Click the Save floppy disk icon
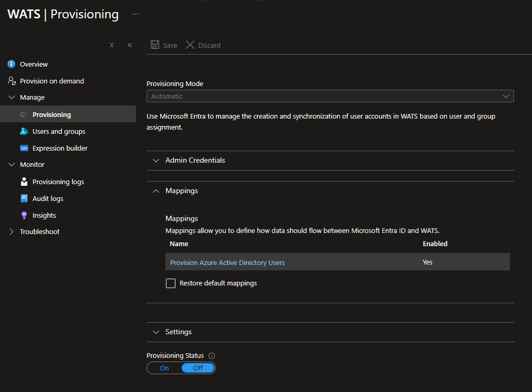The width and height of the screenshot is (532, 392). (155, 45)
